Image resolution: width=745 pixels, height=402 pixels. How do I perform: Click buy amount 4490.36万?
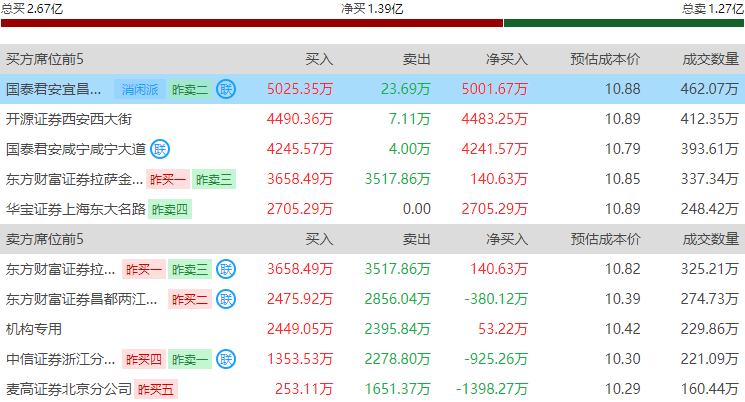[300, 119]
